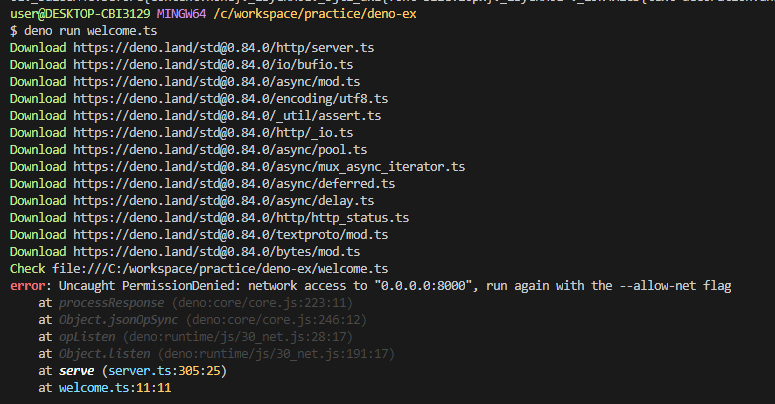Viewport: 775px width, 404px height.
Task: Open the _util/assert.ts download URL
Action: [227, 116]
